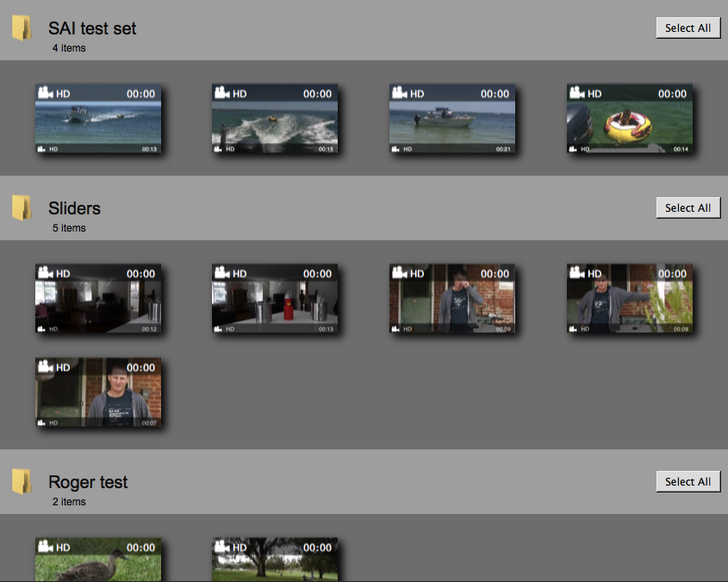Screen dimensions: 728x582
Task: Click the camera icon on the park trees clip
Action: pos(222,546)
